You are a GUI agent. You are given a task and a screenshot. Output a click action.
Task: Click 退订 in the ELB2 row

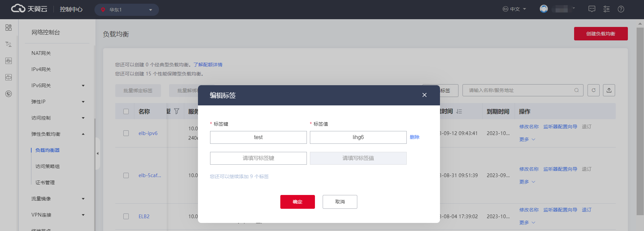click(587, 210)
